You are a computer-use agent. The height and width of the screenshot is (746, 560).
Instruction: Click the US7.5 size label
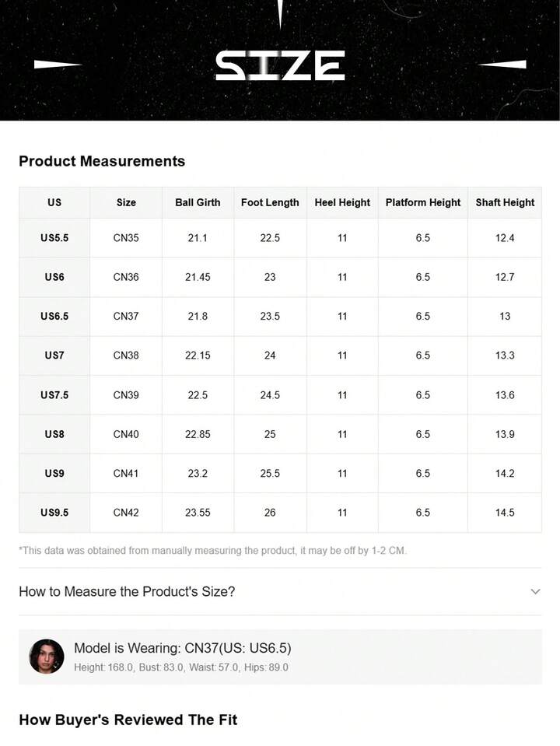[x=54, y=395]
